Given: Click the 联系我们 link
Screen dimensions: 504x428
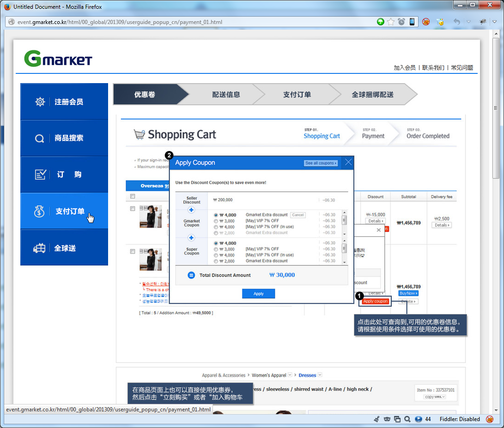Looking at the screenshot, I should [x=433, y=67].
